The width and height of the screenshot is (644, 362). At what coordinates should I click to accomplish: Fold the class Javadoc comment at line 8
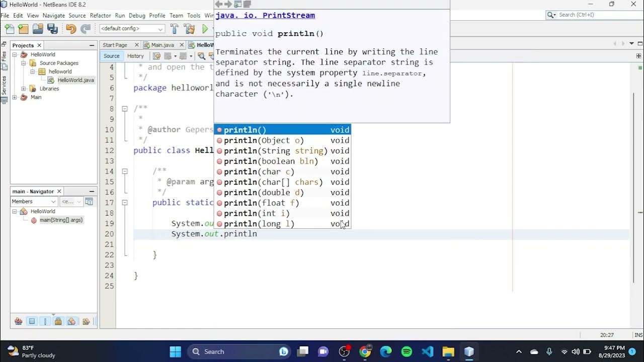[x=125, y=109]
